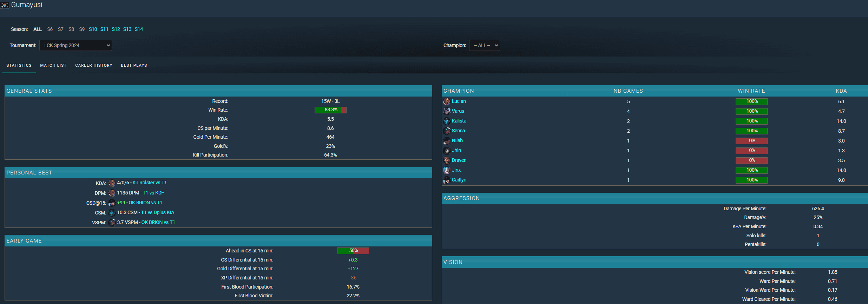Image resolution: width=868 pixels, height=304 pixels.
Task: Open the OK BRION vs T1 link in the VSPM row
Action: click(158, 222)
